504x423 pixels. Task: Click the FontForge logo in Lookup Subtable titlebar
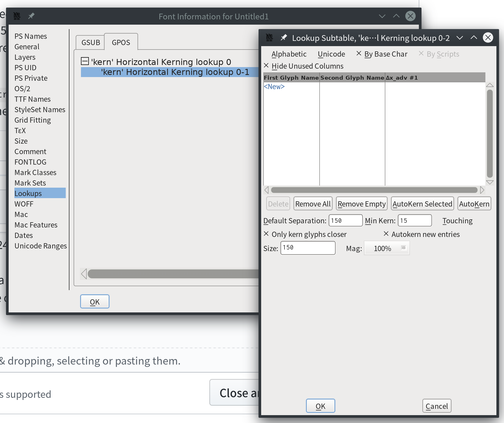pos(269,37)
